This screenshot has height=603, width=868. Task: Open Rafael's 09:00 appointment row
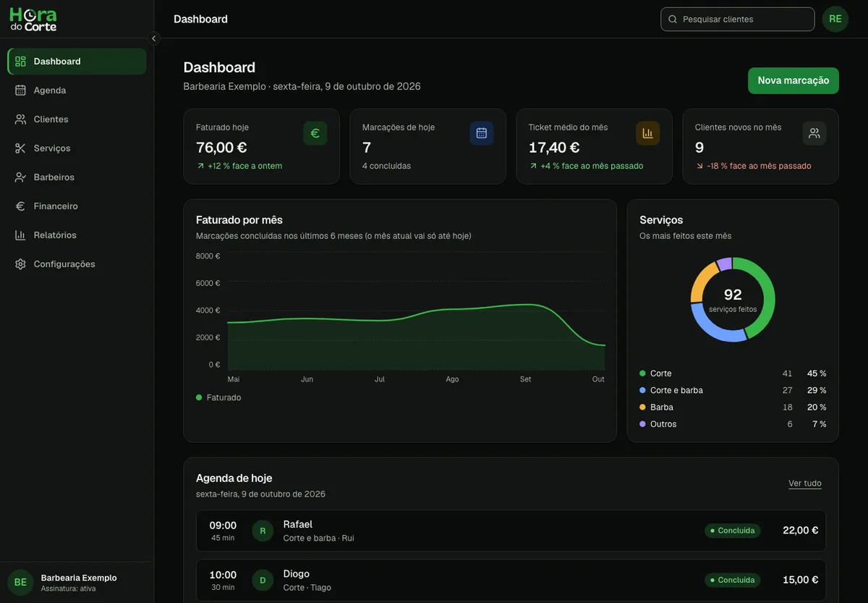(x=511, y=531)
